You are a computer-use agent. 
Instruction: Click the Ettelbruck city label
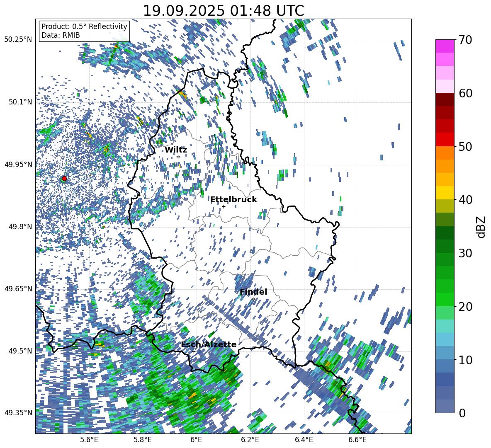(233, 200)
